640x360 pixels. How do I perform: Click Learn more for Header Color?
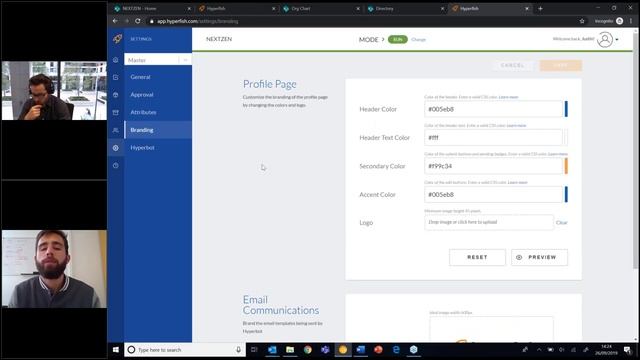509,97
